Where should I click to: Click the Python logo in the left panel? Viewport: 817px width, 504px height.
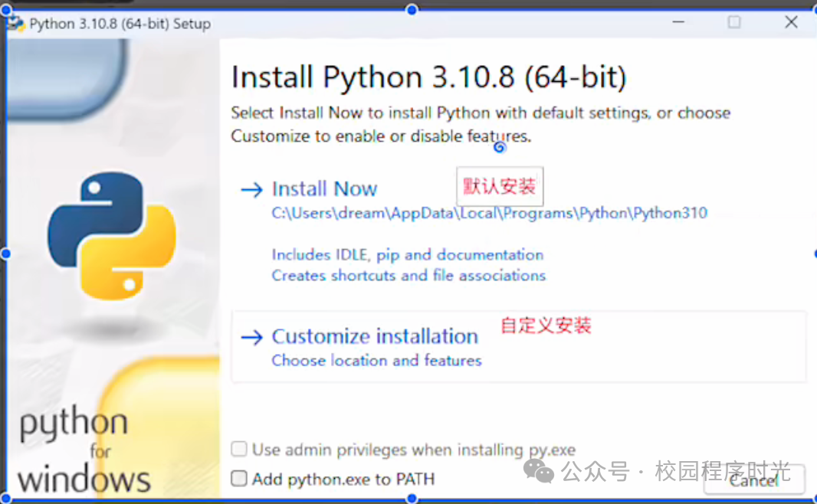[111, 236]
